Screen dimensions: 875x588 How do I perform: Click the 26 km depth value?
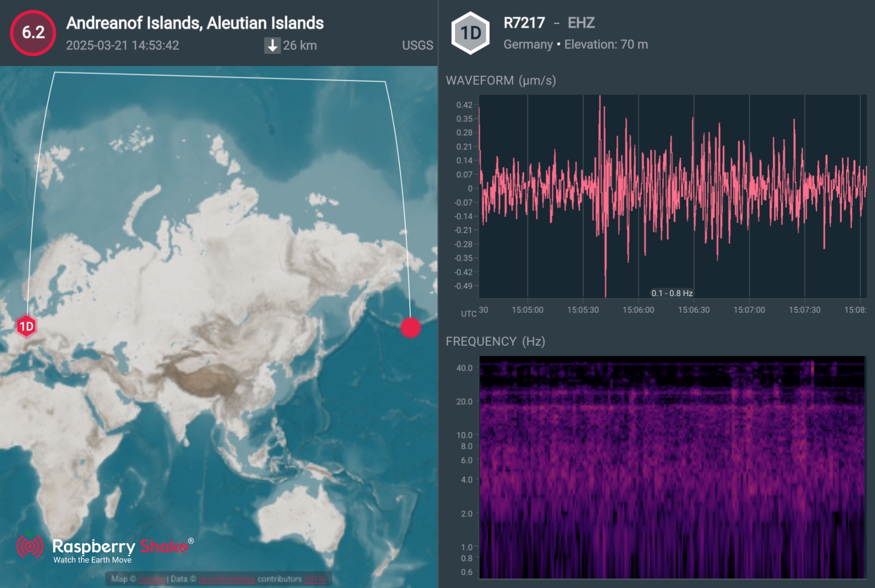pyautogui.click(x=300, y=45)
